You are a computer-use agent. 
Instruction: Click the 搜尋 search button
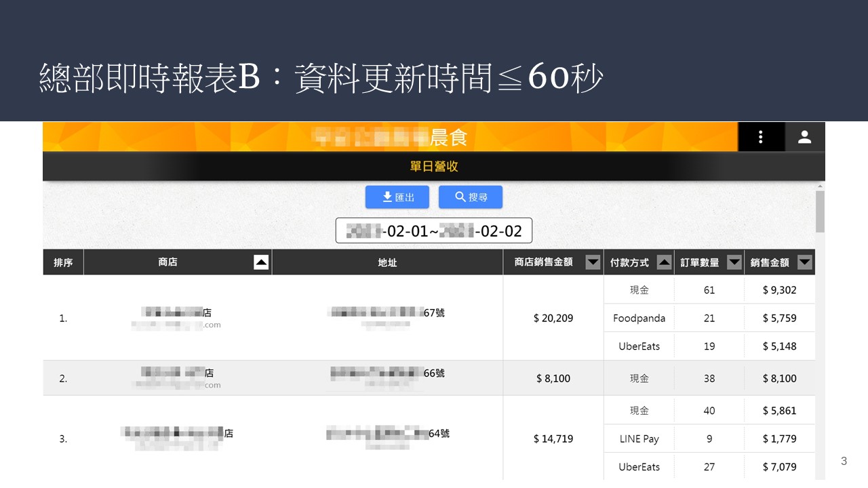(x=470, y=197)
